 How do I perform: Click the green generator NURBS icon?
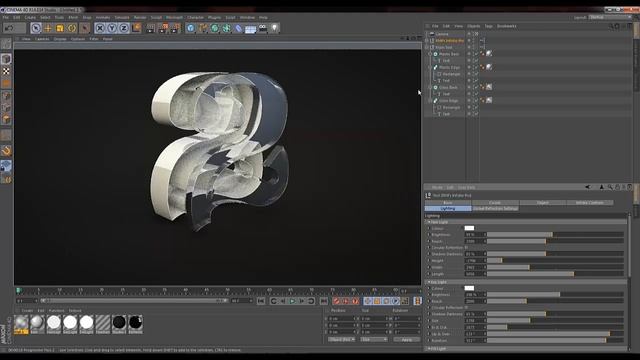215,28
